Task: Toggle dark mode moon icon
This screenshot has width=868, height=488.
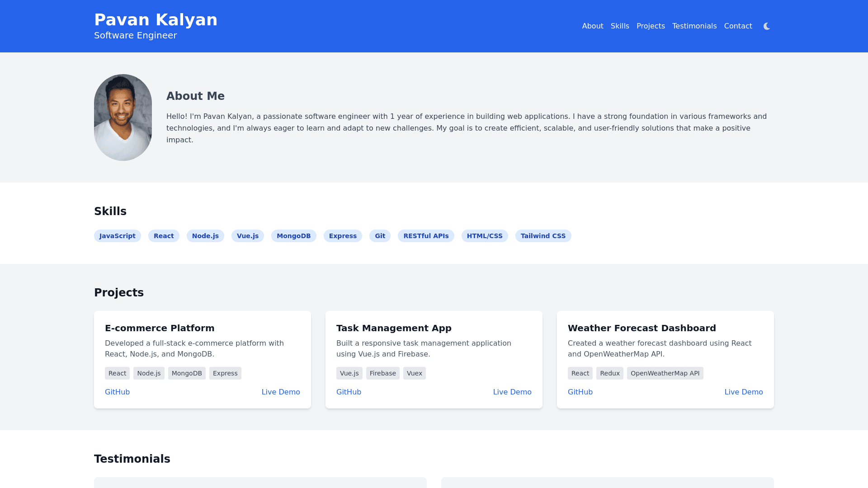Action: (767, 26)
